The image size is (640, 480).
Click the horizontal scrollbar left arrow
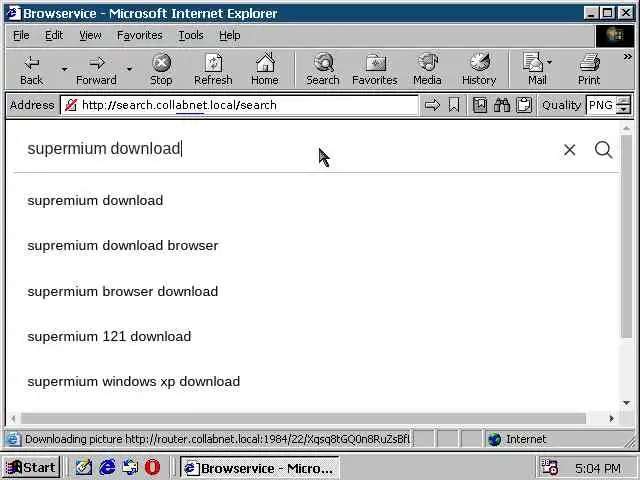(x=13, y=418)
